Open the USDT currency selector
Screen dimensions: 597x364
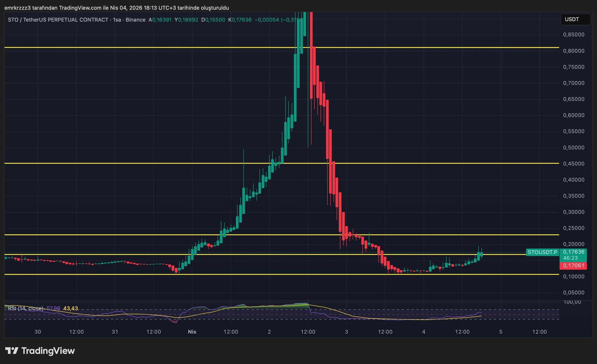[x=575, y=20]
